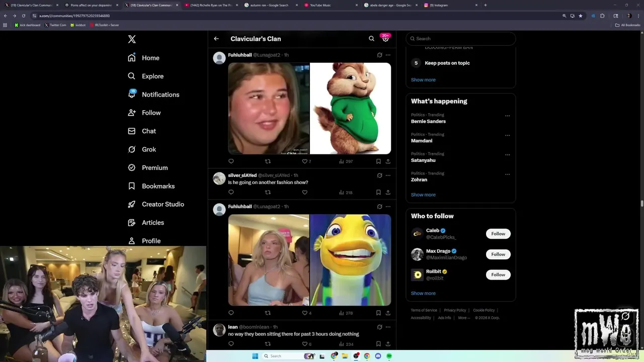
Task: Switch to Instagram browser tab
Action: tap(451, 5)
